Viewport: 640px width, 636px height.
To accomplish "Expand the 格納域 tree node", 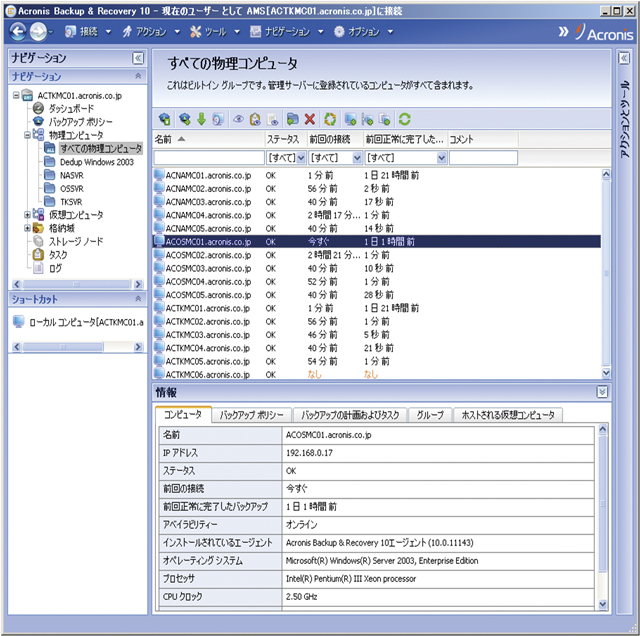I will pos(27,228).
